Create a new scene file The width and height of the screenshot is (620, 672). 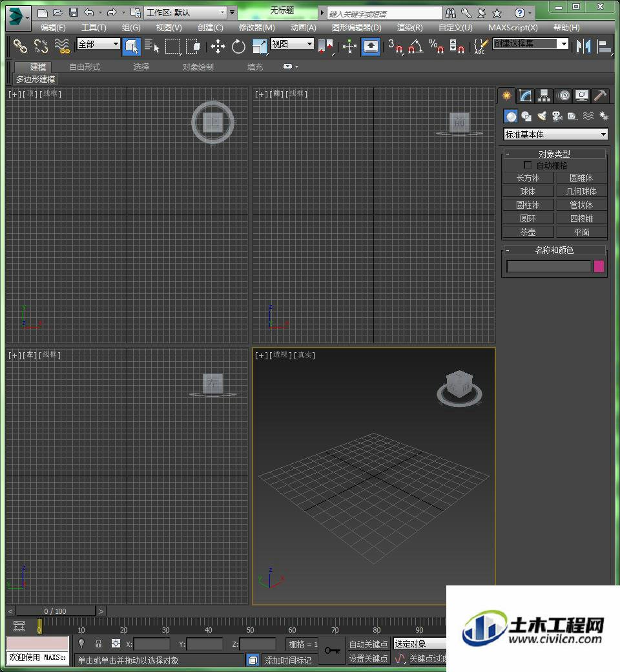point(42,13)
